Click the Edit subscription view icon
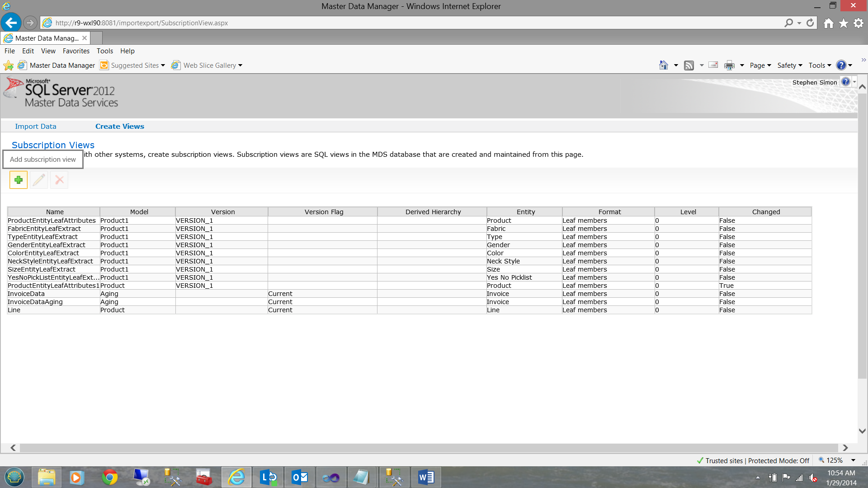This screenshot has width=868, height=488. pos(38,179)
